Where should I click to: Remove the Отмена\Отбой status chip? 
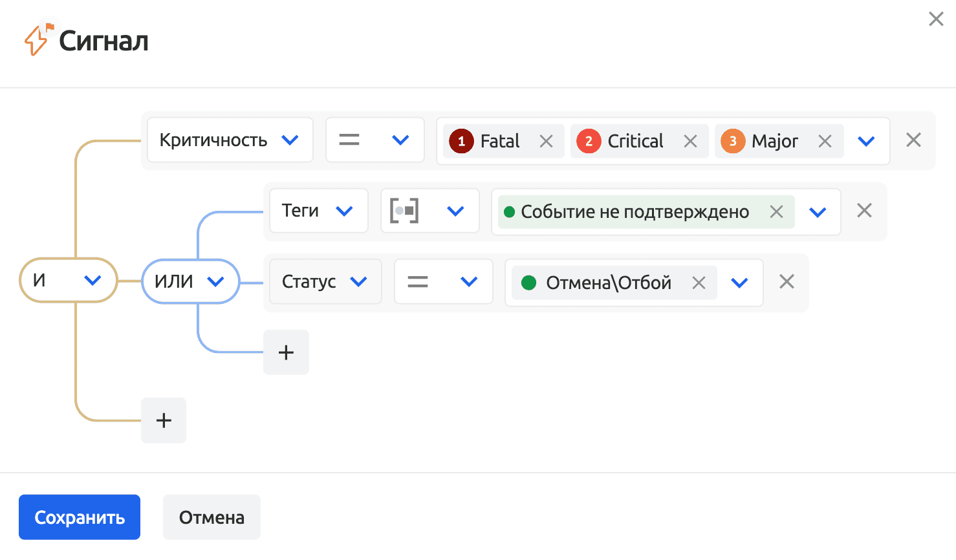[x=699, y=283]
